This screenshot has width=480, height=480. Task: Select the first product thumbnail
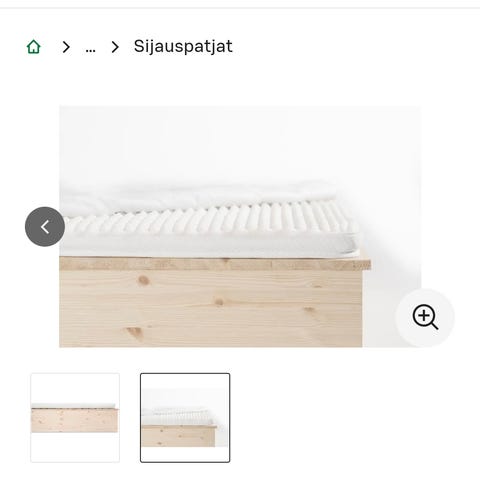point(75,418)
